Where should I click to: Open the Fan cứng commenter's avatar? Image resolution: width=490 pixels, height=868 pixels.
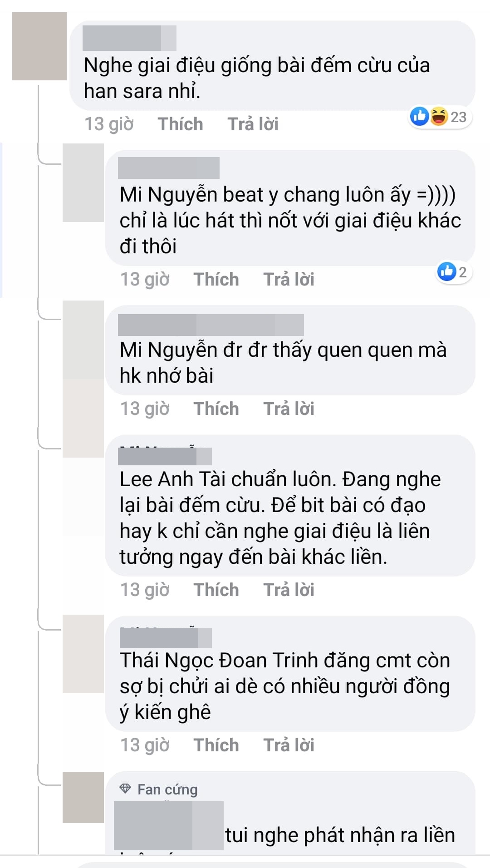(x=83, y=797)
